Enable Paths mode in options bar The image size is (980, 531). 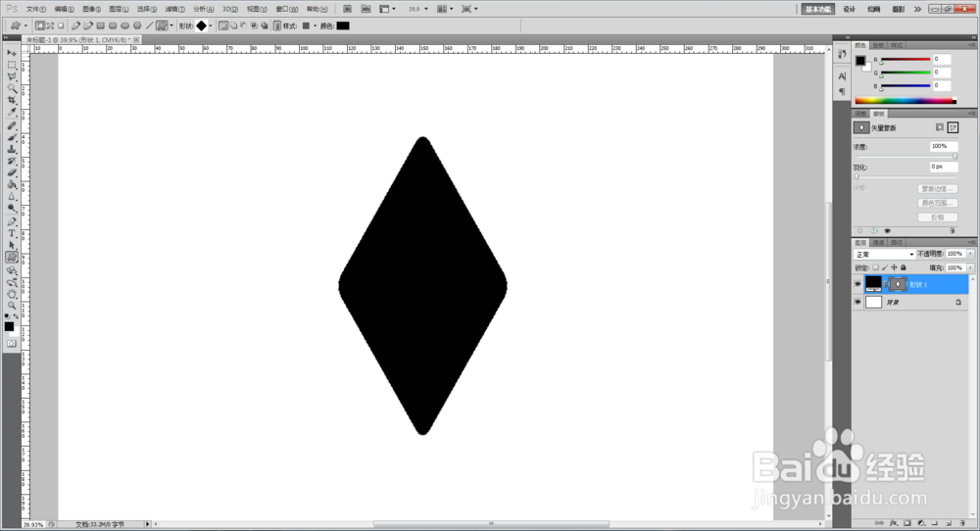pos(51,25)
